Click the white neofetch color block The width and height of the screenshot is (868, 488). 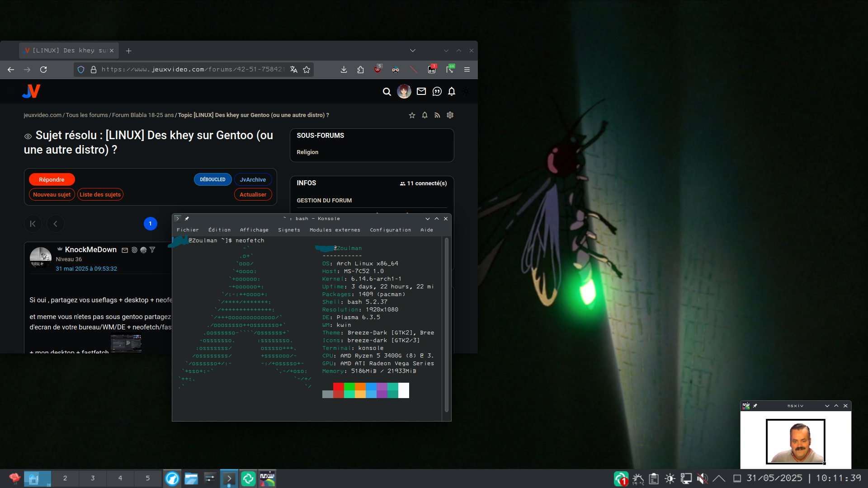[404, 390]
